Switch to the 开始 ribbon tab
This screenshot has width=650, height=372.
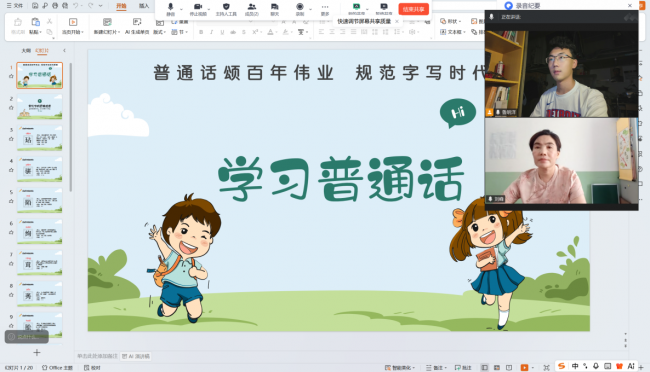click(121, 6)
